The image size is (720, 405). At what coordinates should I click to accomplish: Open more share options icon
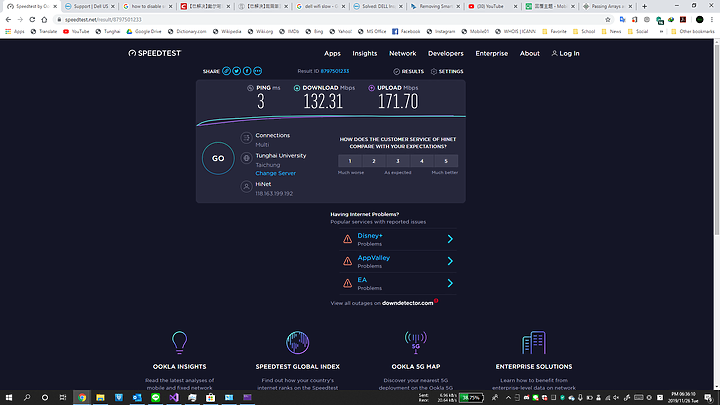(x=258, y=71)
